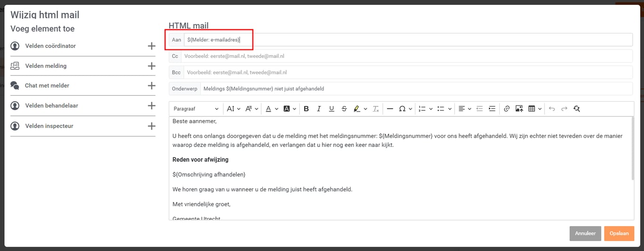644x251 pixels.
Task: Toggle bold formatting in editor toolbar
Action: 306,109
